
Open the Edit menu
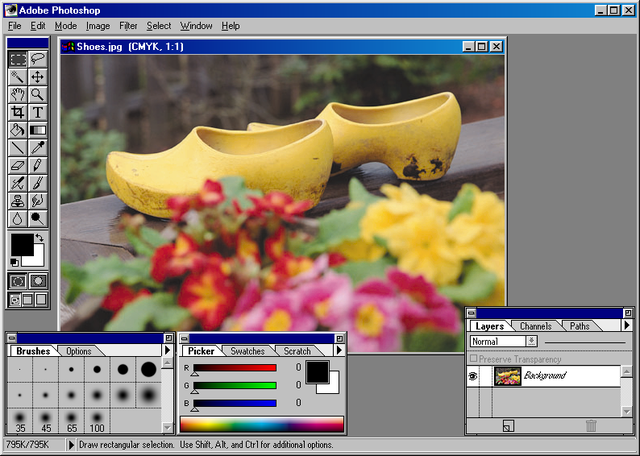pos(38,26)
